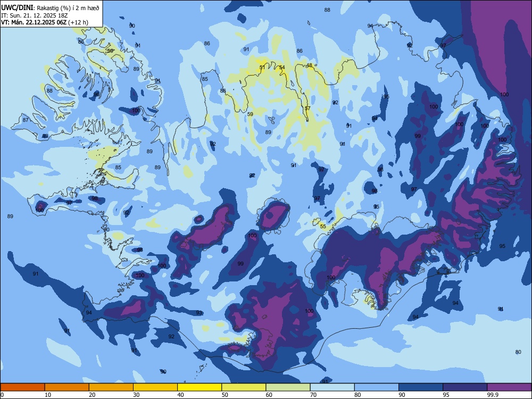Click the map humidity value '51'

coord(262,68)
